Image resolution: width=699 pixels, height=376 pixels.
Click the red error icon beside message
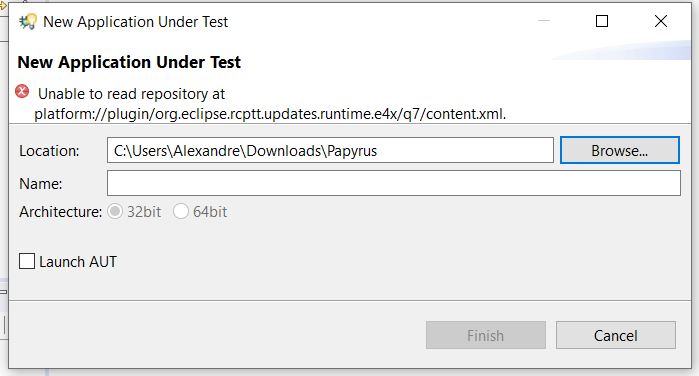22,92
